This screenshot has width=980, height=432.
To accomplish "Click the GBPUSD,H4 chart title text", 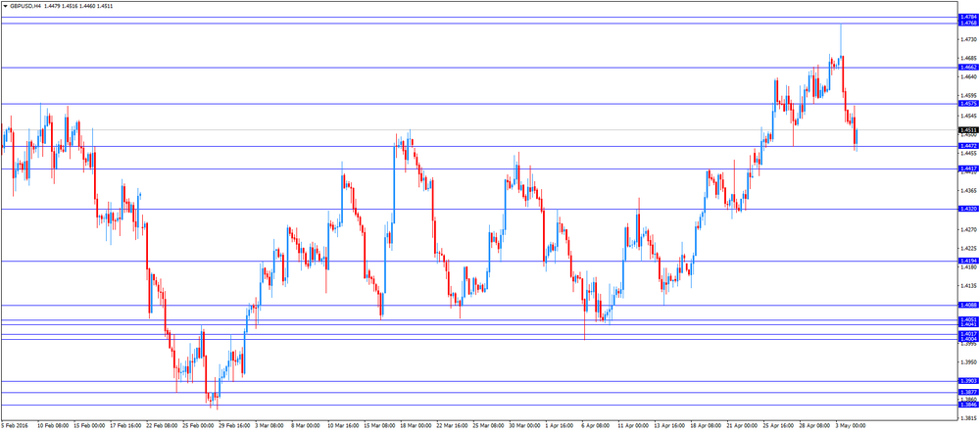I will tap(25, 5).
